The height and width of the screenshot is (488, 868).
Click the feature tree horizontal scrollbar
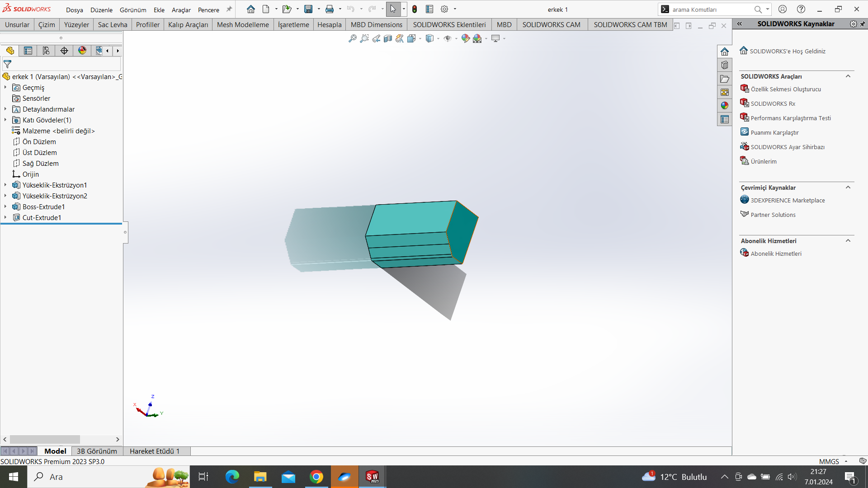(x=45, y=439)
